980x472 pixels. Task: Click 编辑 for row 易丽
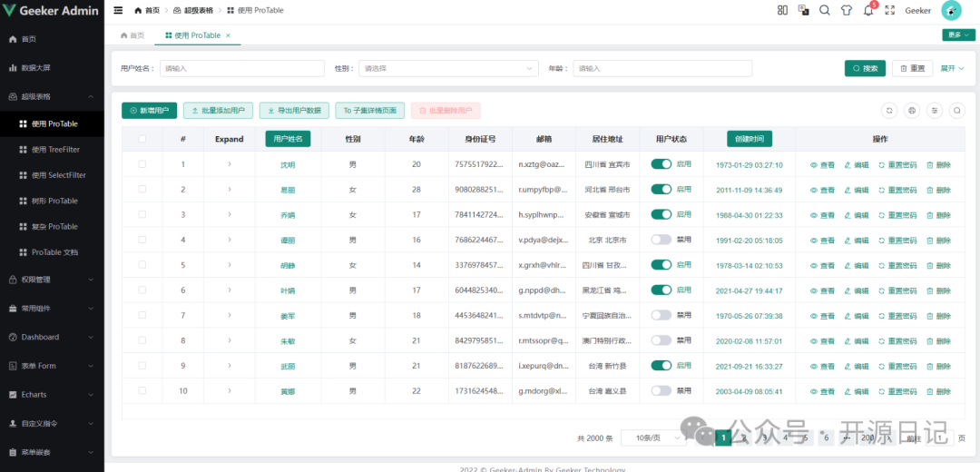click(857, 190)
